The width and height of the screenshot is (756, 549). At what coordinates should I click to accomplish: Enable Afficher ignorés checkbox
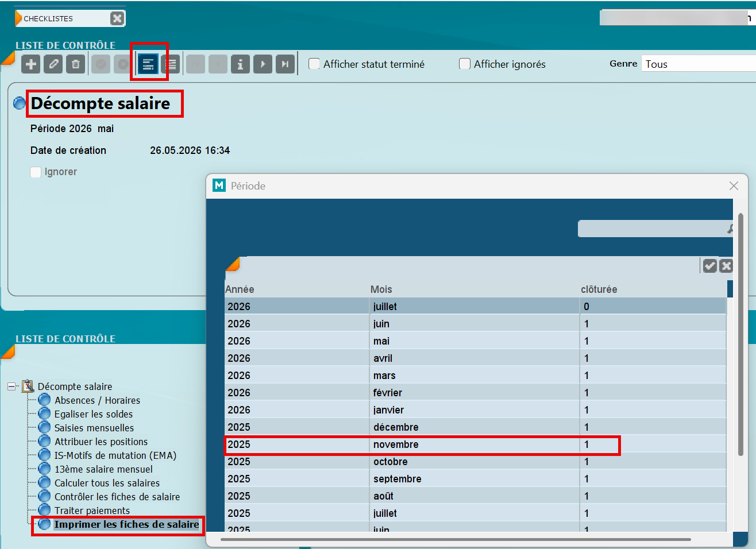coord(465,64)
